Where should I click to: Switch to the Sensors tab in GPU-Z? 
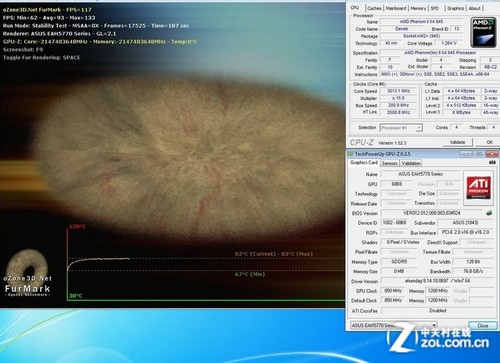pyautogui.click(x=389, y=163)
